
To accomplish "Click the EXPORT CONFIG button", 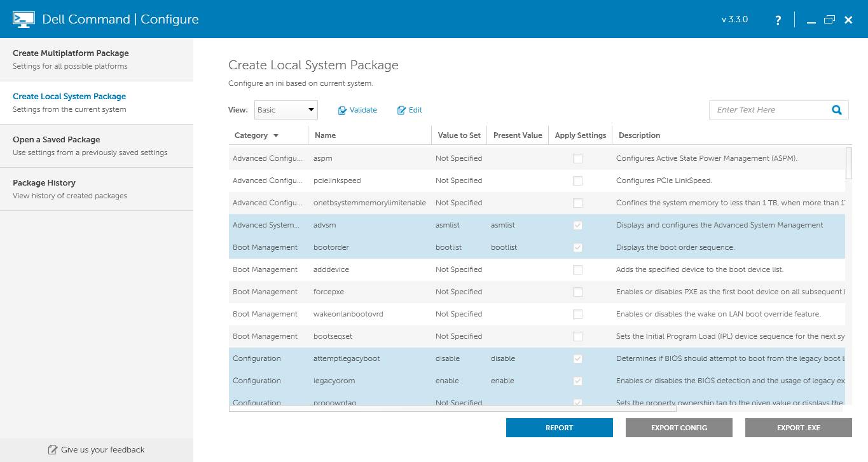I will (x=679, y=428).
